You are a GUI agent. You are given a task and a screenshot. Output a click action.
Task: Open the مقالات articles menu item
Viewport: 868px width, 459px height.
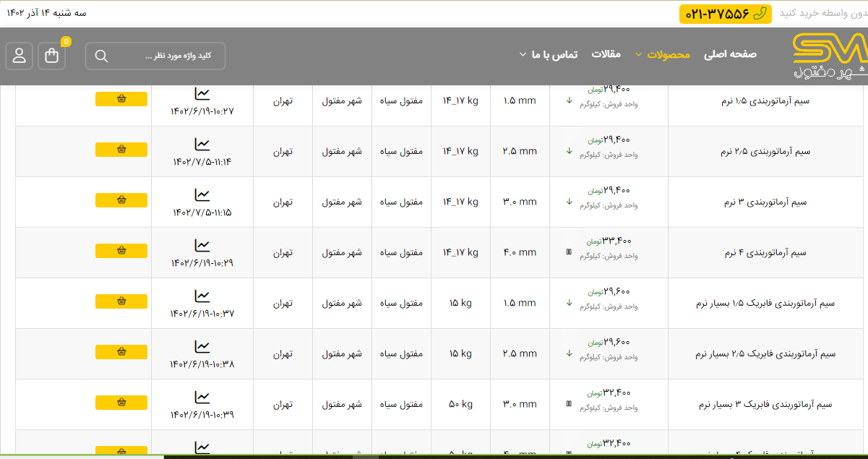click(606, 55)
